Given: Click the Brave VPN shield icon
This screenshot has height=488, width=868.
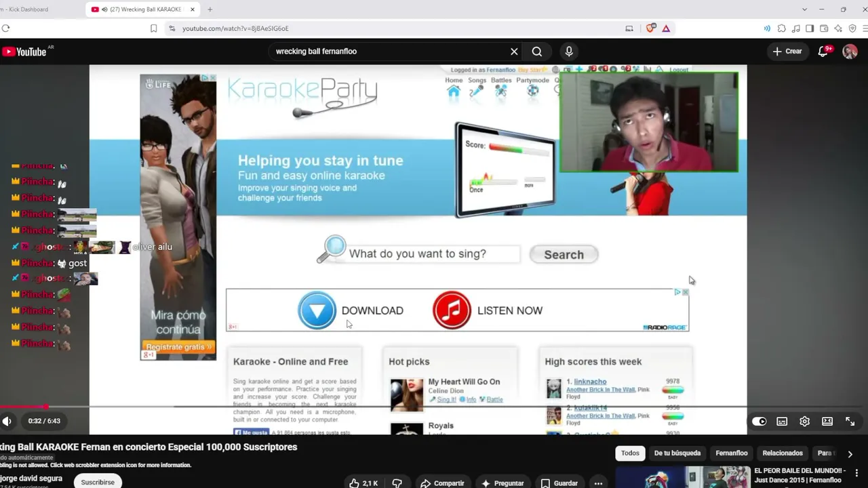Looking at the screenshot, I should 852,28.
